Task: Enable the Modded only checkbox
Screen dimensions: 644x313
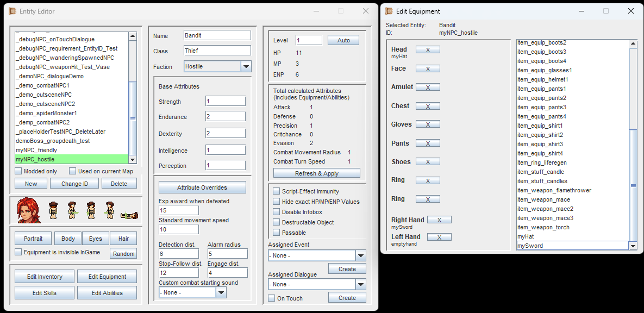Action: click(x=18, y=171)
